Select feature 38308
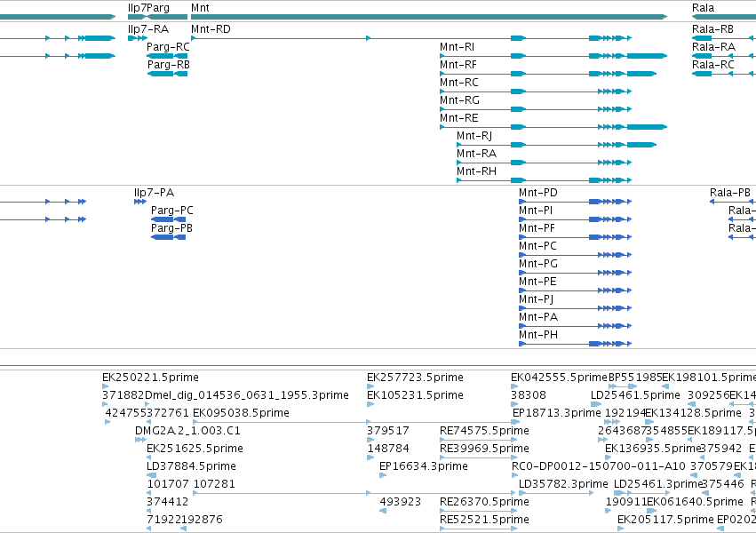This screenshot has width=756, height=533. 529,395
